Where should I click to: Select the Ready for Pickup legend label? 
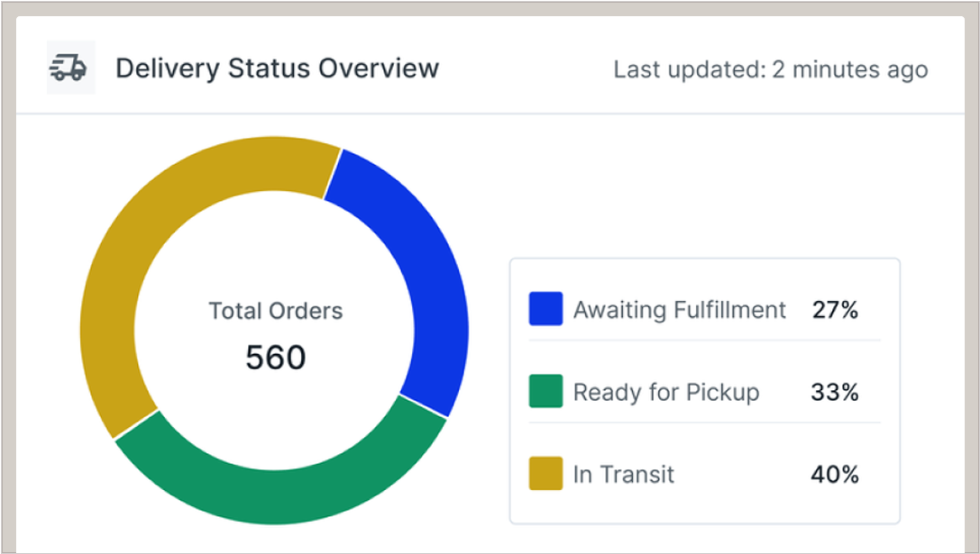pyautogui.click(x=666, y=393)
